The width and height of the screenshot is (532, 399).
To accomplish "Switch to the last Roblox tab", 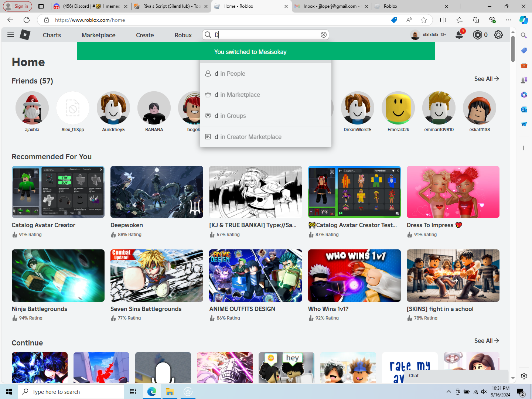I will point(411,6).
